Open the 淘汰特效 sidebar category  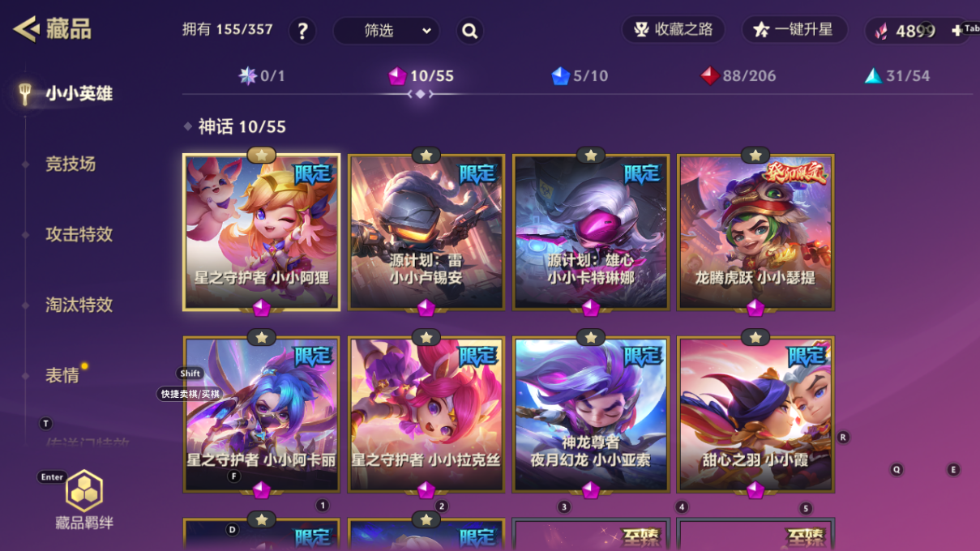79,305
